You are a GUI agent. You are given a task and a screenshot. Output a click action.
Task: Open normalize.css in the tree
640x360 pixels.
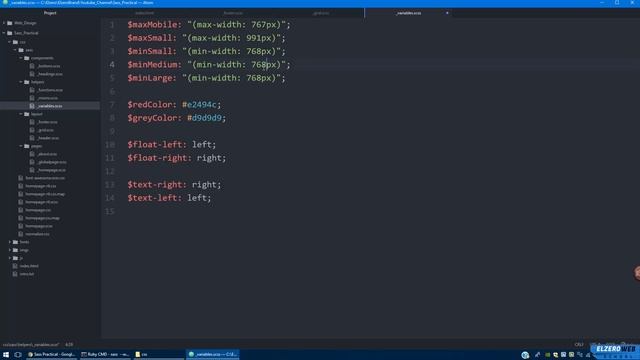37,234
